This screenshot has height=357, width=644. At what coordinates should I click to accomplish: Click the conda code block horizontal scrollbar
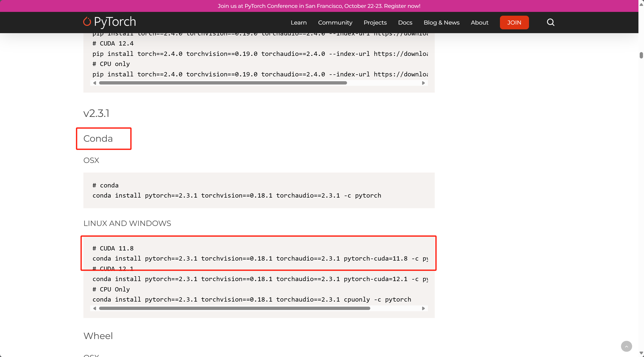click(234, 308)
